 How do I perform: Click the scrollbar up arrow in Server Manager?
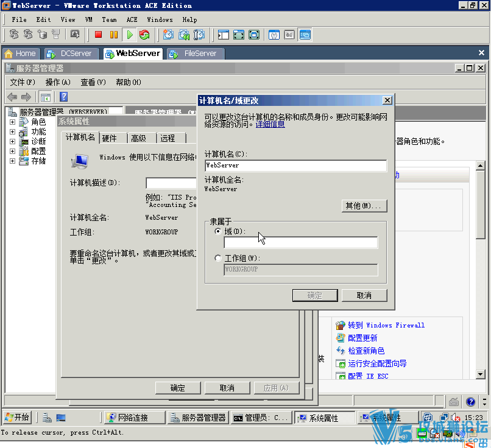click(x=481, y=166)
